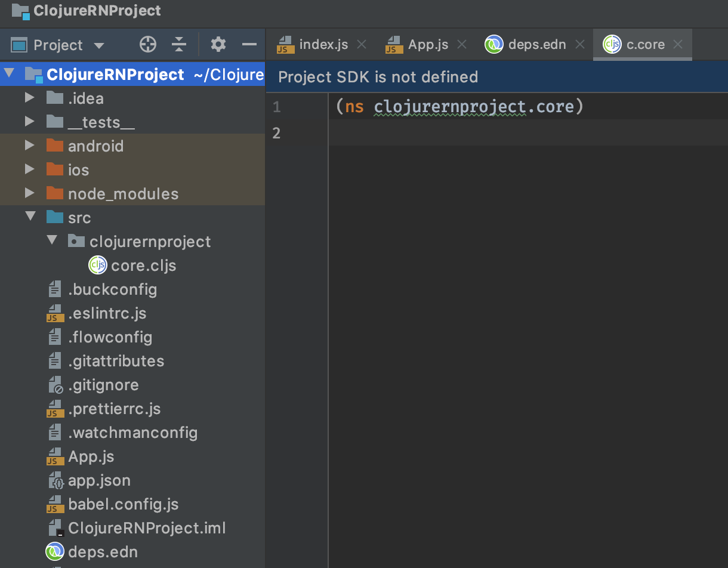This screenshot has height=568, width=728.
Task: Expand the node_modules folder arrow
Action: pyautogui.click(x=30, y=193)
